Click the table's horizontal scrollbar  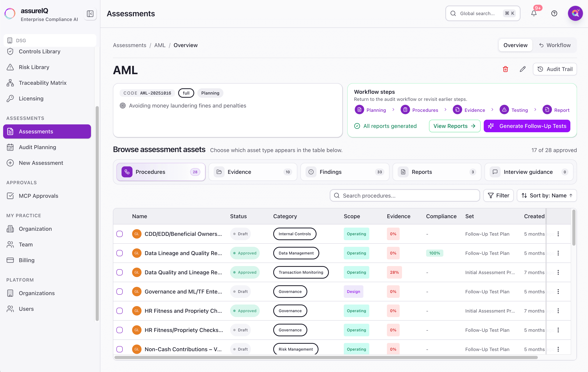[326, 357]
